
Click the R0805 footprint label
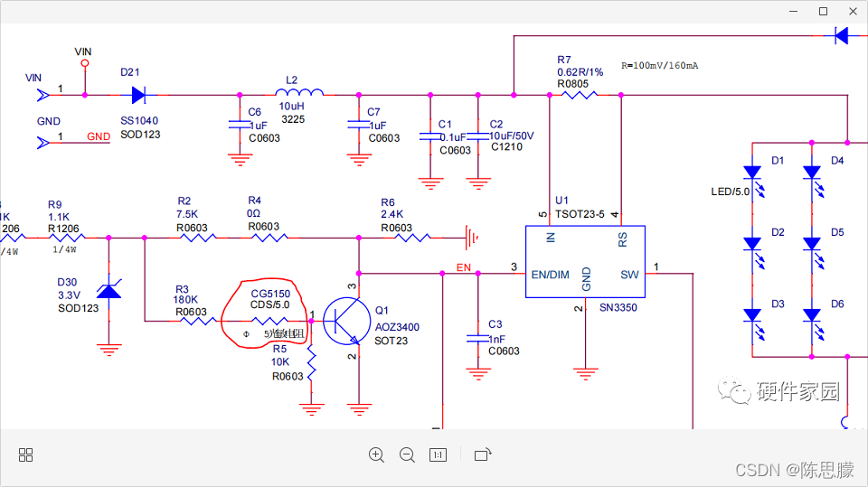573,83
